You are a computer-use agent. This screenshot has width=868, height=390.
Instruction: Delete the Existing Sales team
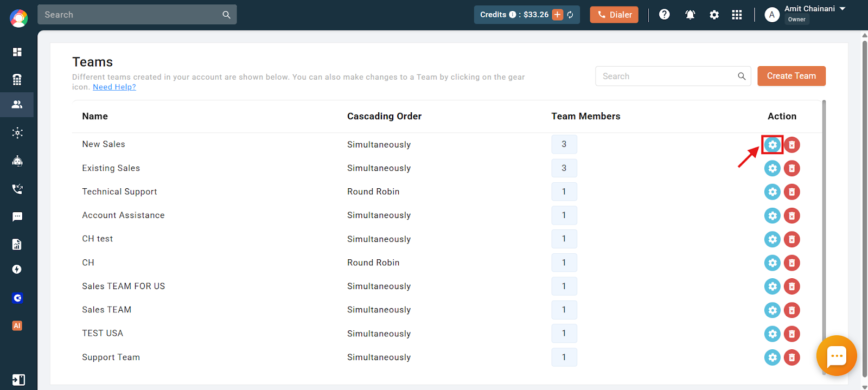(x=792, y=168)
